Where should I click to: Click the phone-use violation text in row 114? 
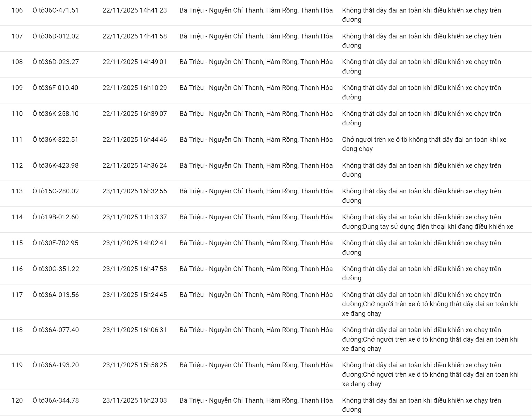[x=438, y=227]
